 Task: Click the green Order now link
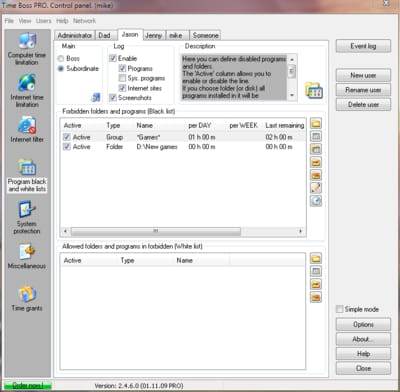[28, 385]
